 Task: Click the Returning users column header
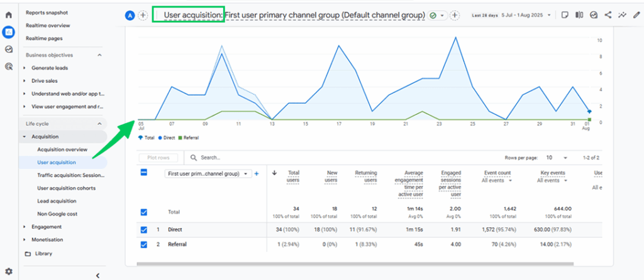(x=365, y=176)
